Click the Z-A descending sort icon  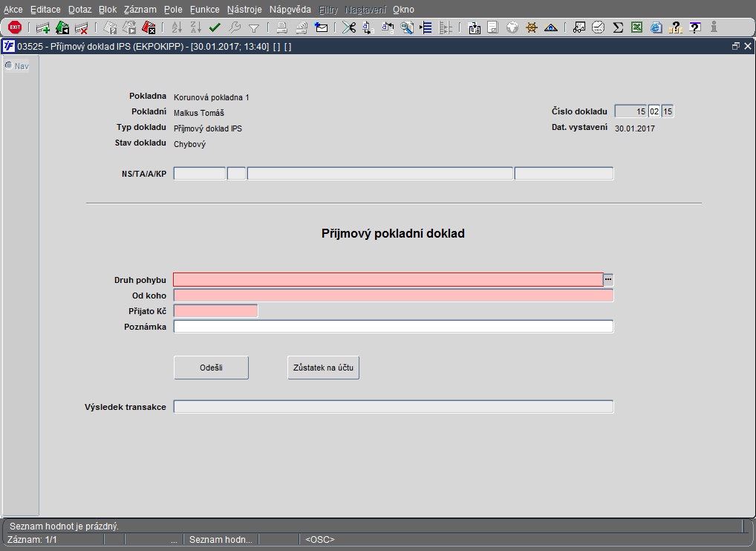(x=196, y=28)
